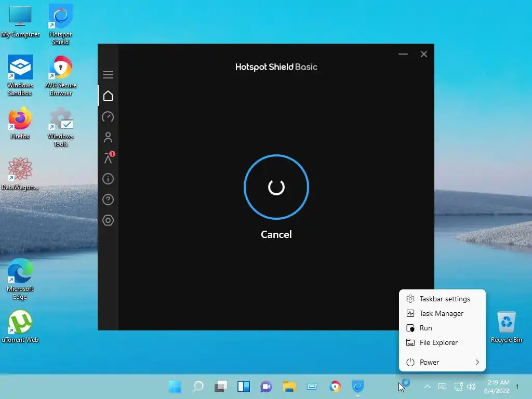Select uTorrent Web desktop shortcut
This screenshot has width=532, height=399.
20,326
